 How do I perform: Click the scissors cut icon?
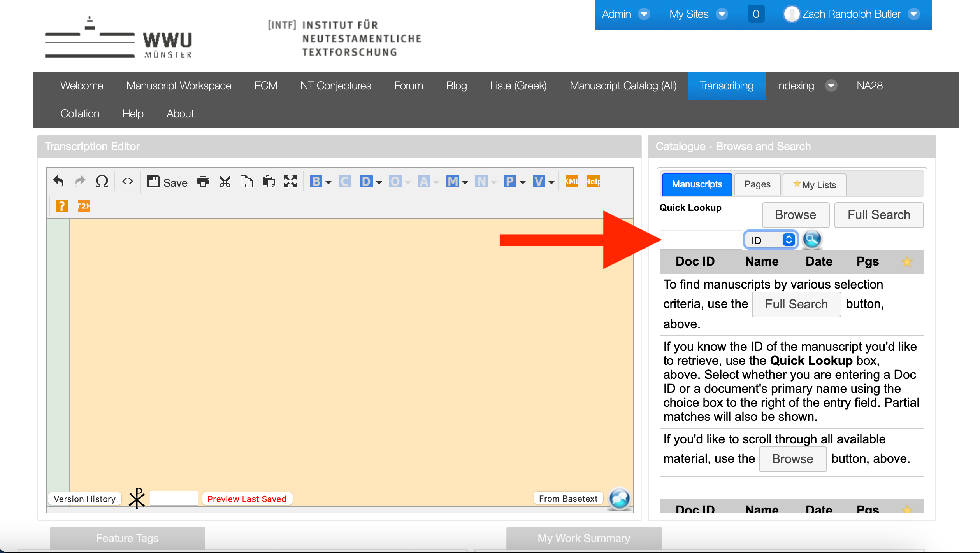(225, 181)
